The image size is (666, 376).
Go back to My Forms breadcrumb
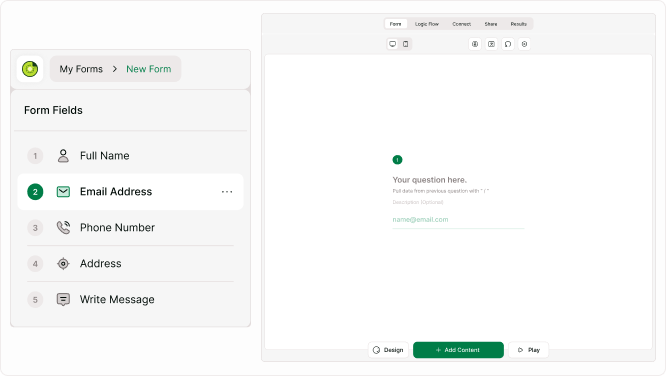81,69
